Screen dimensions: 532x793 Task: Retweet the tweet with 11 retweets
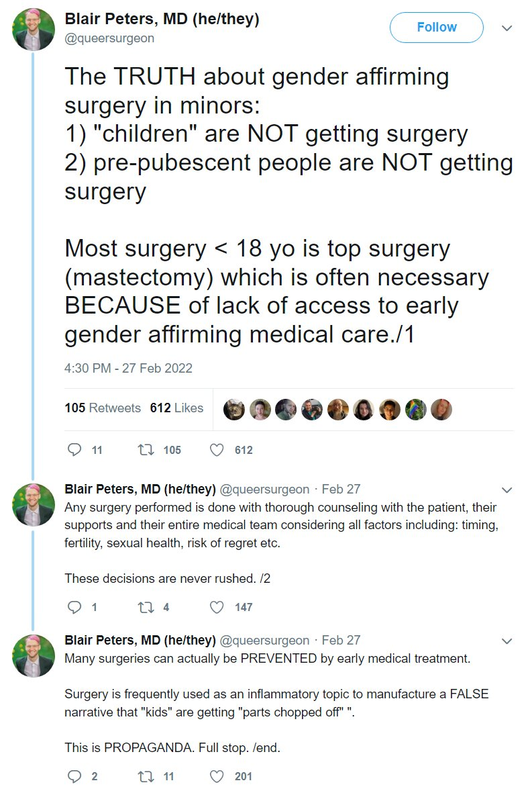145,776
